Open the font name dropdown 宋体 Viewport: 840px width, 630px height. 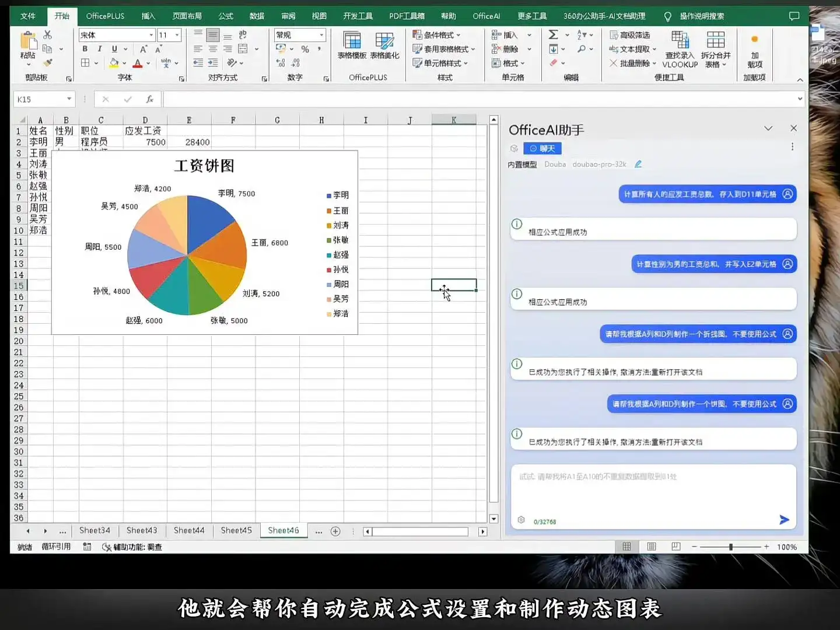tap(151, 35)
